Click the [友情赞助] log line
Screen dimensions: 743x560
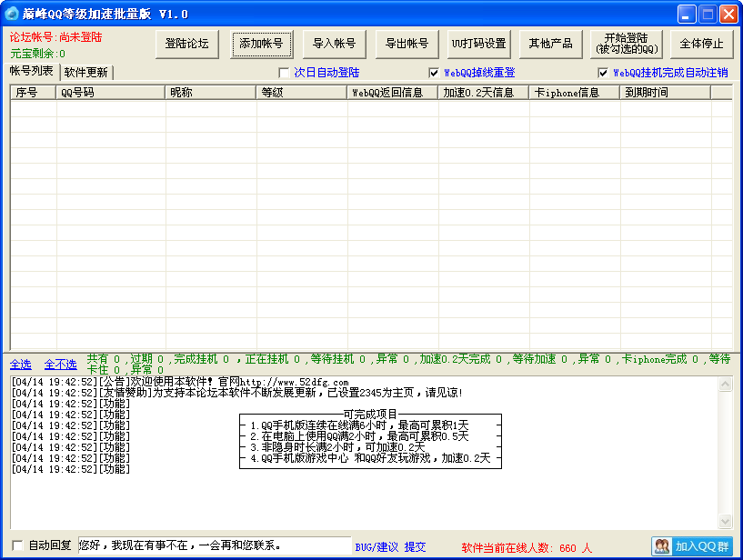pos(237,393)
